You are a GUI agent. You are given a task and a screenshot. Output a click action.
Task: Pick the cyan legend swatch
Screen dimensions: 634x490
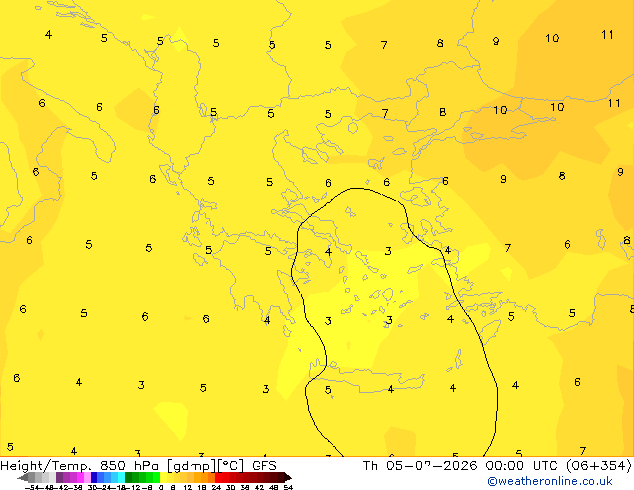[122, 477]
